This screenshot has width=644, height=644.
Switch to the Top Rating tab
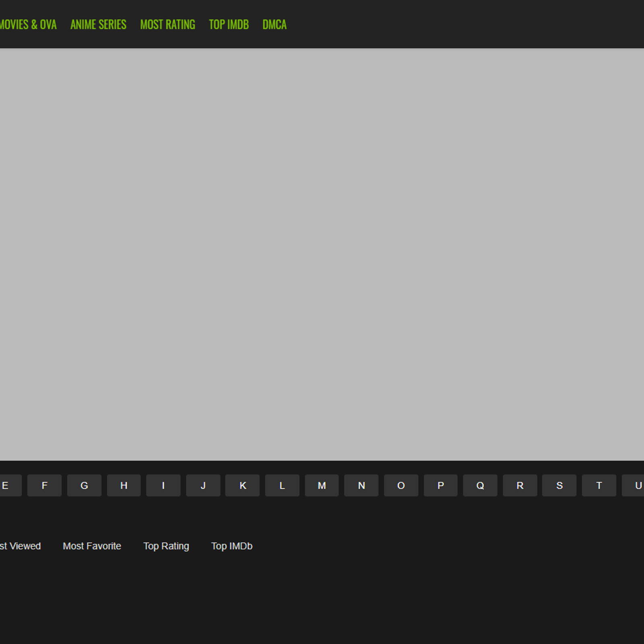pos(166,546)
